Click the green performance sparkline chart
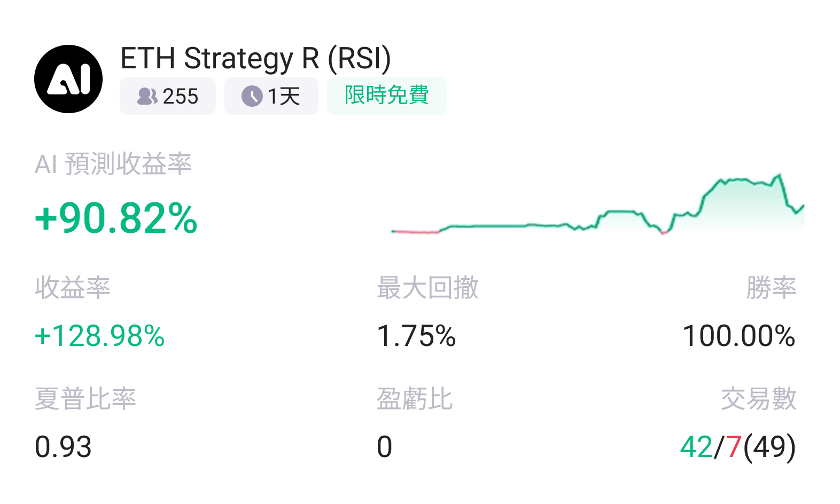The width and height of the screenshot is (840, 504). pos(597,208)
